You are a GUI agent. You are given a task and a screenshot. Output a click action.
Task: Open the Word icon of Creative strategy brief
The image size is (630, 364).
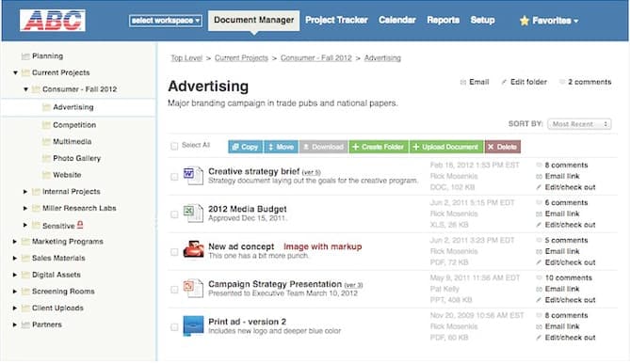tap(193, 176)
